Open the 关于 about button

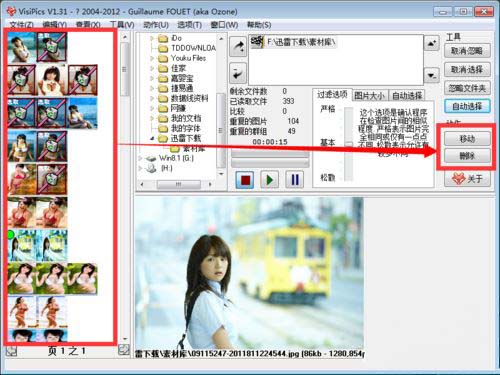pyautogui.click(x=467, y=179)
